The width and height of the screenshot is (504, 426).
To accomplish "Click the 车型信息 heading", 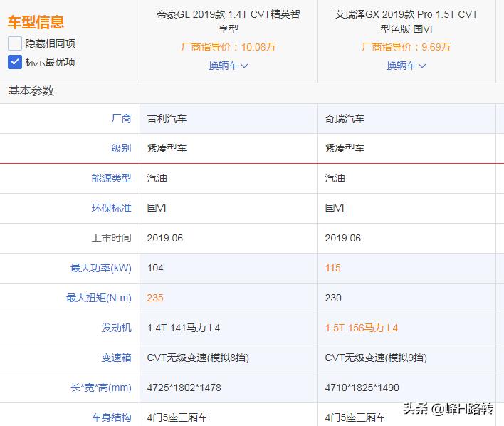I will 36,22.
